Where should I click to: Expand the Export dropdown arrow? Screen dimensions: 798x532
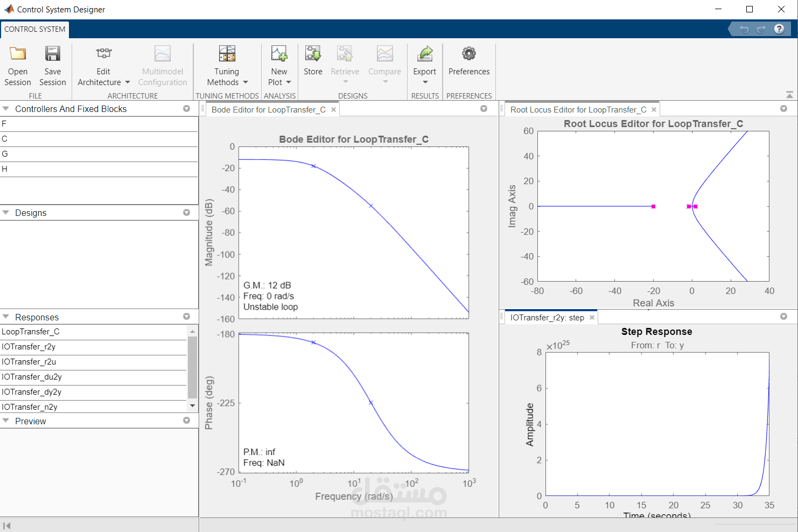pyautogui.click(x=425, y=82)
